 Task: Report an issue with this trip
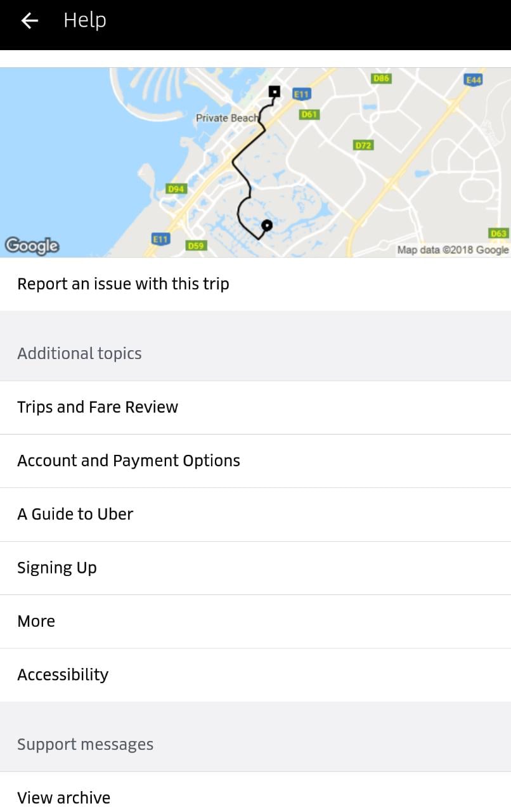123,284
